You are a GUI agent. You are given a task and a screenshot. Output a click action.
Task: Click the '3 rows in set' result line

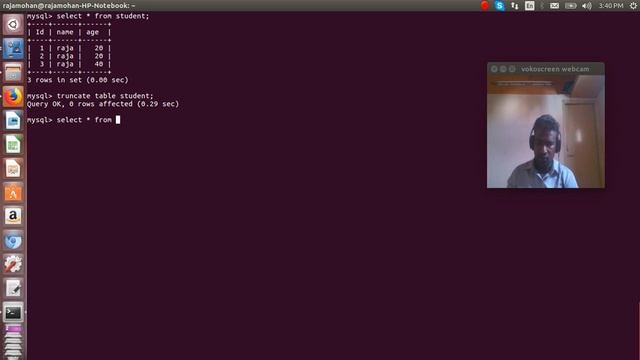[x=78, y=80]
